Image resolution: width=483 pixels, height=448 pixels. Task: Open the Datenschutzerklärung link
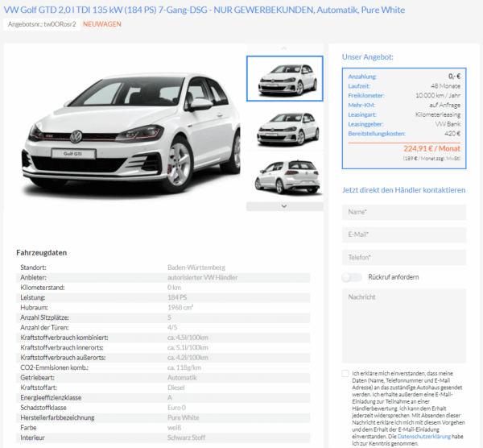tap(424, 437)
